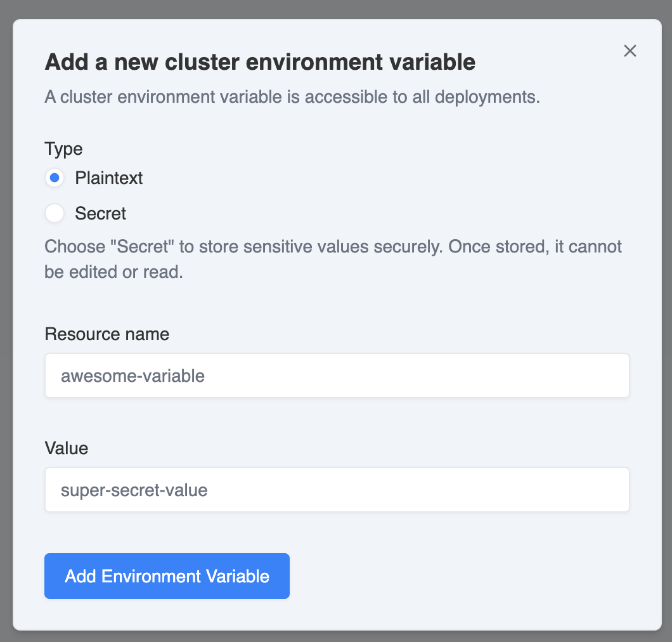Select the Secret radio button
672x642 pixels.
coord(55,214)
